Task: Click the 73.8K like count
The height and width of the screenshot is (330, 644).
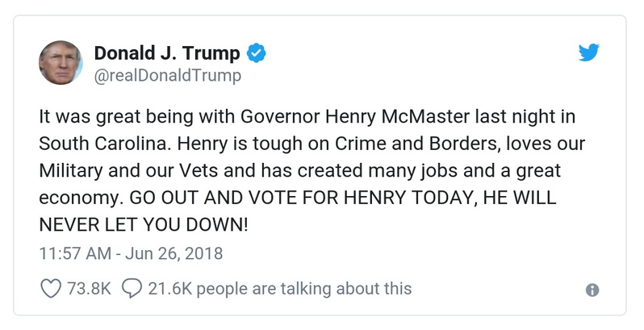Action: tap(88, 288)
